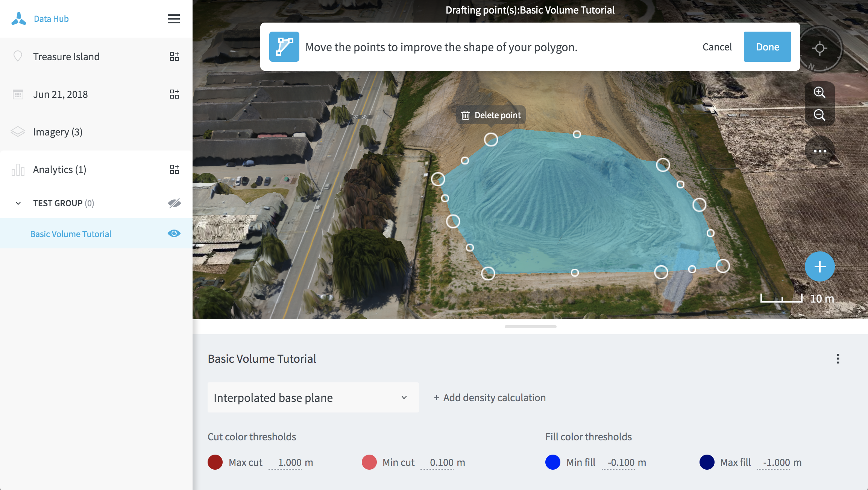Click the Delete point trash button
Image resolution: width=868 pixels, height=490 pixels.
pos(491,115)
